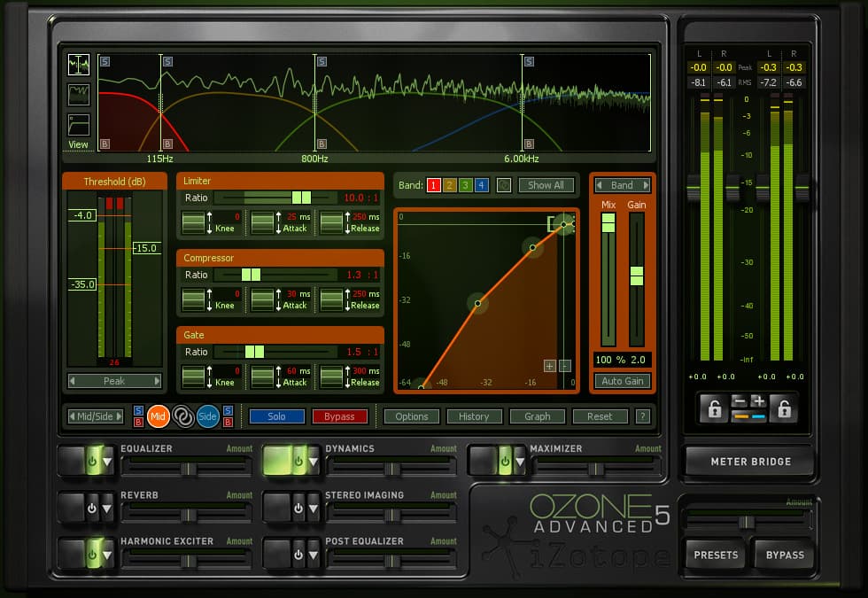Click the S solo icon beside the Side button
This screenshot has height=598, width=868.
228,410
